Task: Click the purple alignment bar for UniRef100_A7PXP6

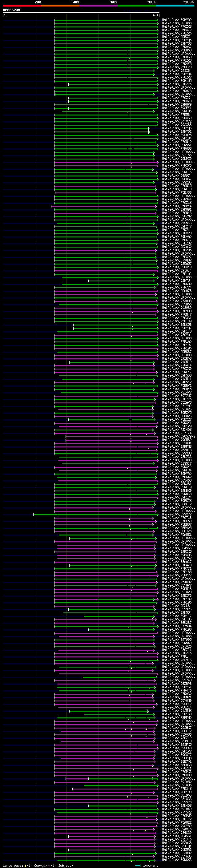Action: [106, 165]
